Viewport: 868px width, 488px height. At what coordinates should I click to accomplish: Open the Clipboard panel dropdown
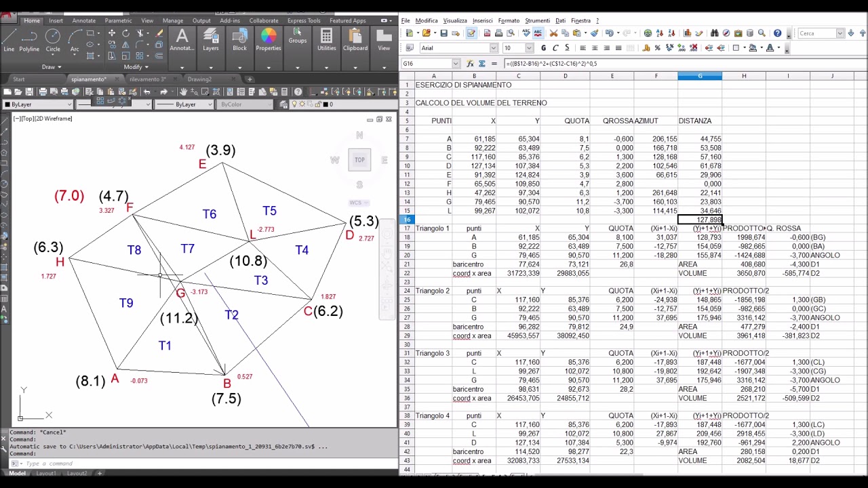click(x=355, y=67)
